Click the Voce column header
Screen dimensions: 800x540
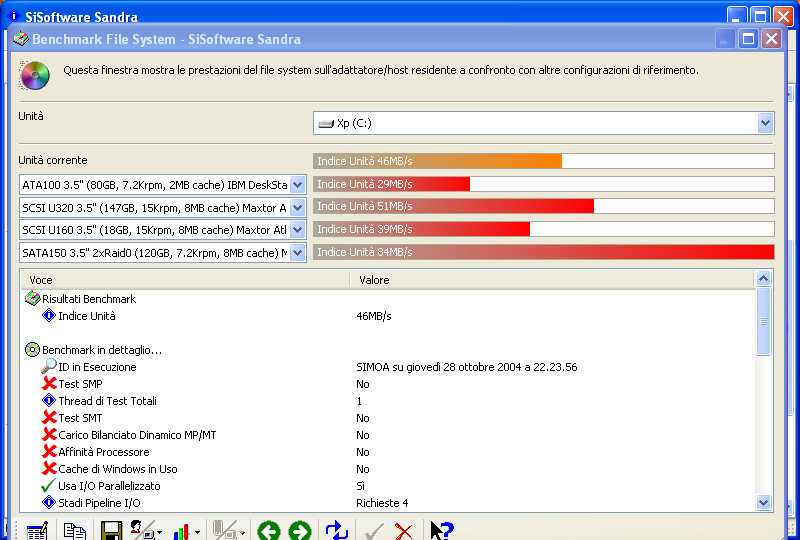coord(185,280)
